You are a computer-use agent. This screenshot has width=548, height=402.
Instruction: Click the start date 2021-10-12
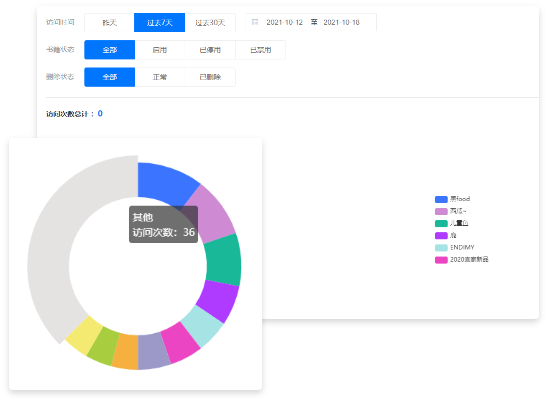click(x=284, y=22)
